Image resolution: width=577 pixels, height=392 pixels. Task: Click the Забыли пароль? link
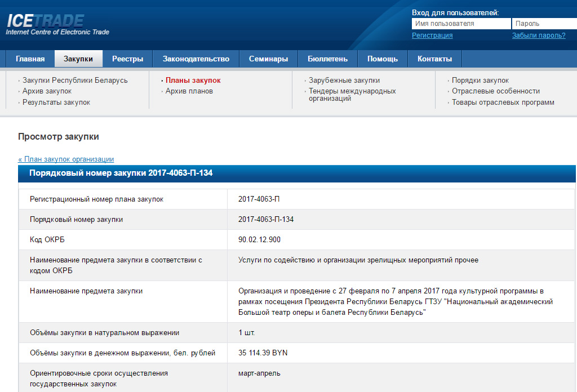[538, 35]
